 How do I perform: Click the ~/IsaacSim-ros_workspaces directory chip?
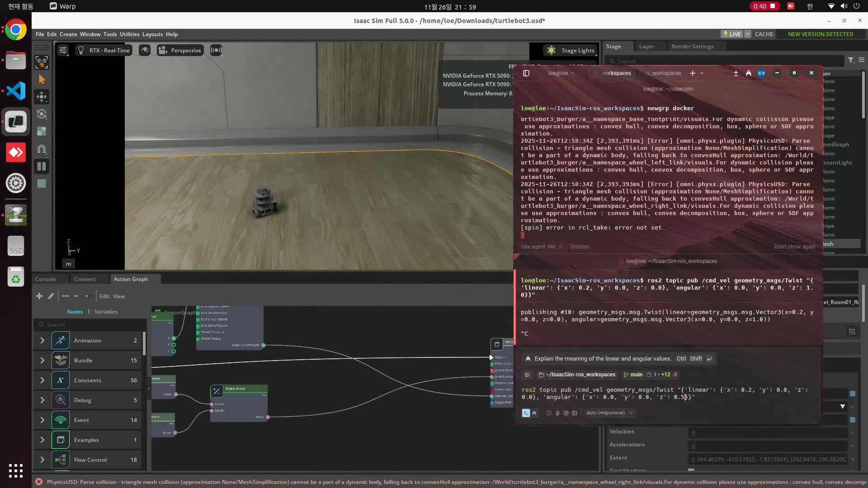point(577,375)
